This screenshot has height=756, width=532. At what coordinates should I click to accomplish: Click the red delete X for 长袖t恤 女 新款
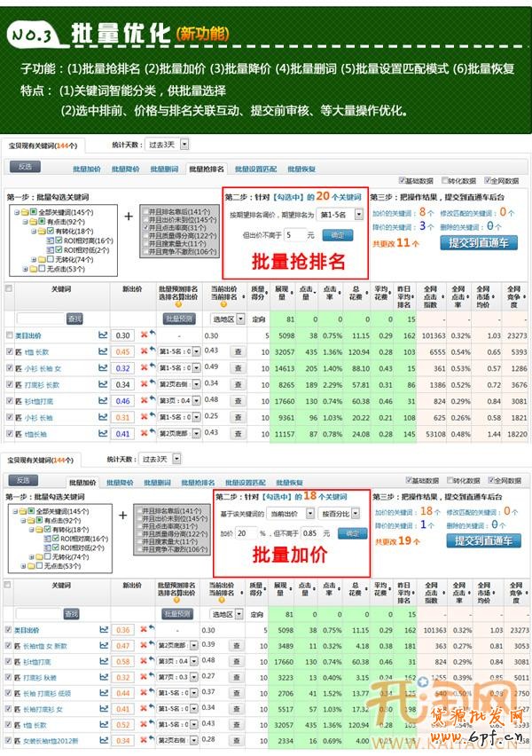[145, 645]
